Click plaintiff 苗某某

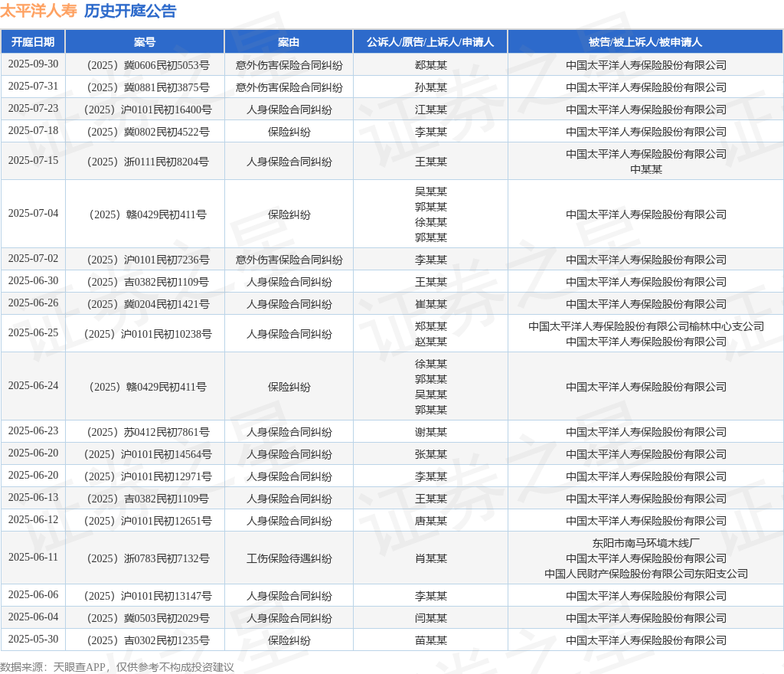tap(430, 640)
